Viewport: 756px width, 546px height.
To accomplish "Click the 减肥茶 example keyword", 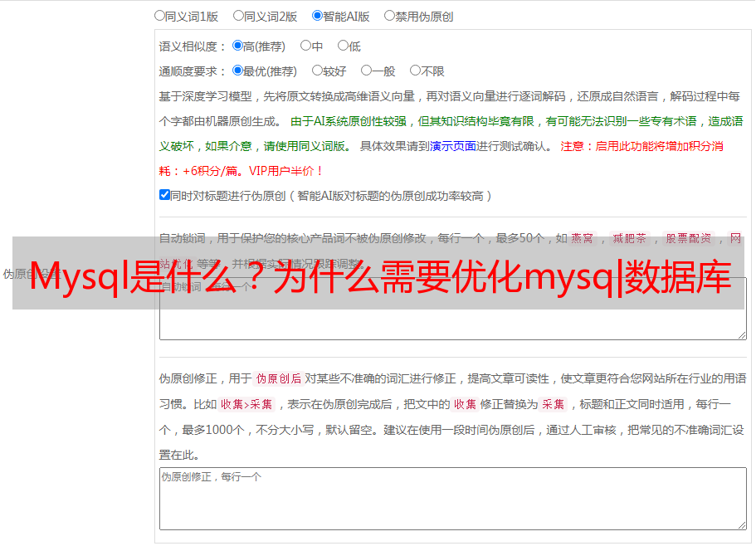I will tap(629, 238).
